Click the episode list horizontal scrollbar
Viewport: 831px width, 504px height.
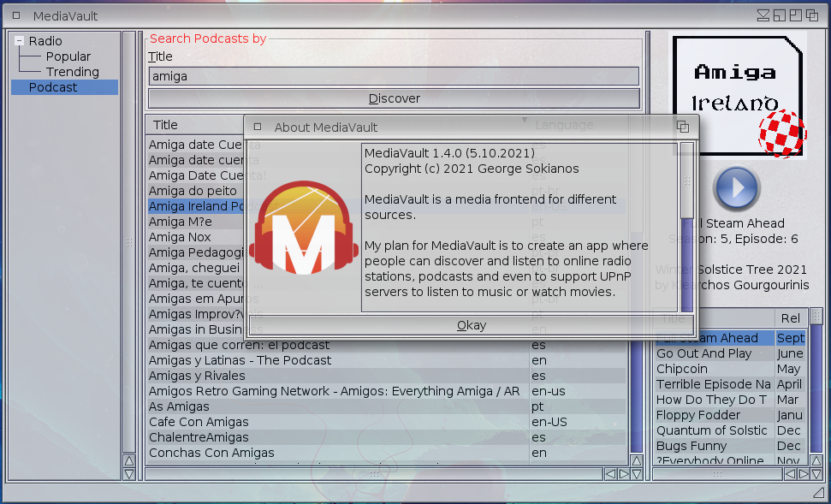tap(718, 474)
